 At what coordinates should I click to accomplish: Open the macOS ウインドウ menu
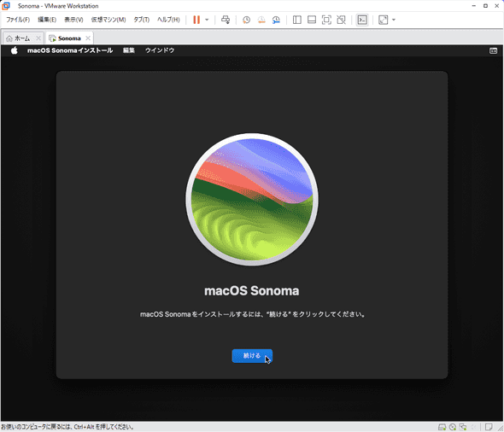point(160,50)
